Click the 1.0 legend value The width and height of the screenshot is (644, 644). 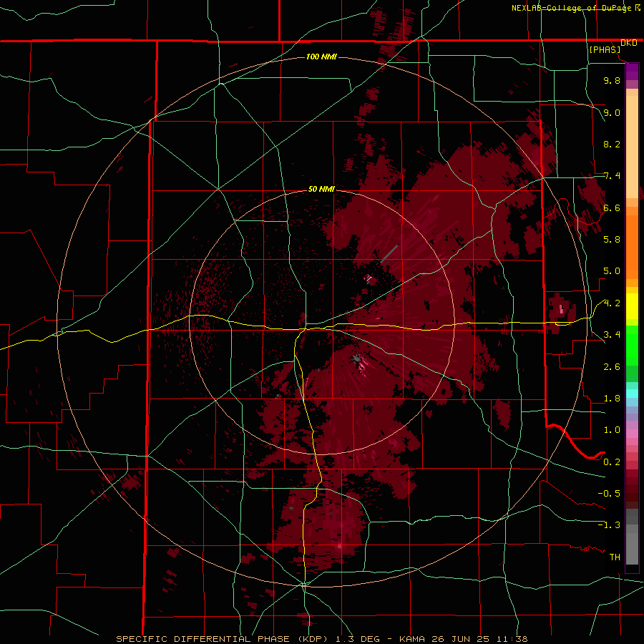coord(612,430)
